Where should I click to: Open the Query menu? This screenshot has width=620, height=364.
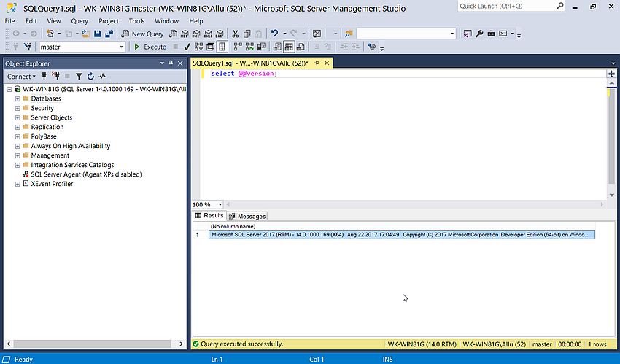point(80,21)
